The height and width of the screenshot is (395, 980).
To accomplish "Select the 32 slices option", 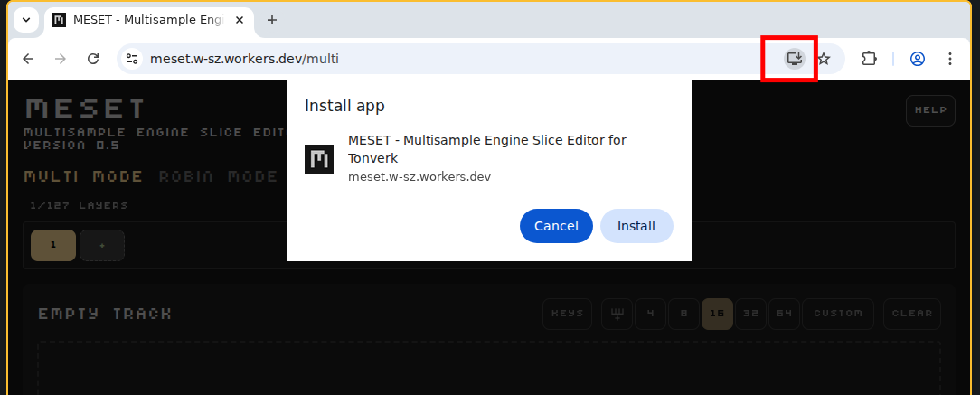I will tap(750, 314).
